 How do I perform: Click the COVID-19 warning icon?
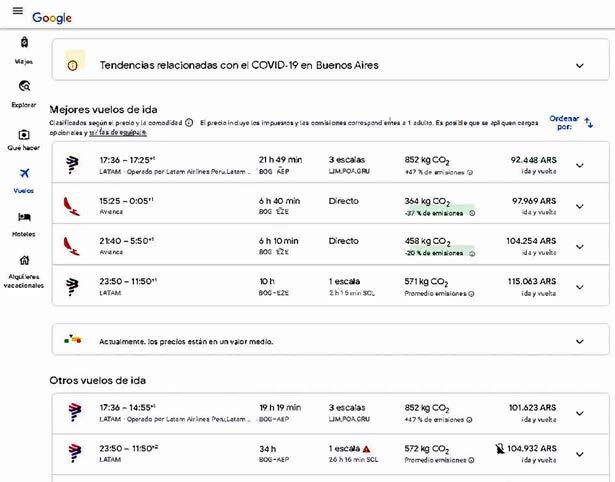[x=72, y=65]
